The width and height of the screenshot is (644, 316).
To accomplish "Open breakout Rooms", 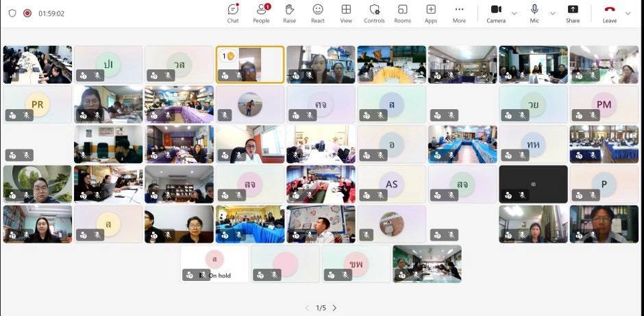I will click(403, 14).
